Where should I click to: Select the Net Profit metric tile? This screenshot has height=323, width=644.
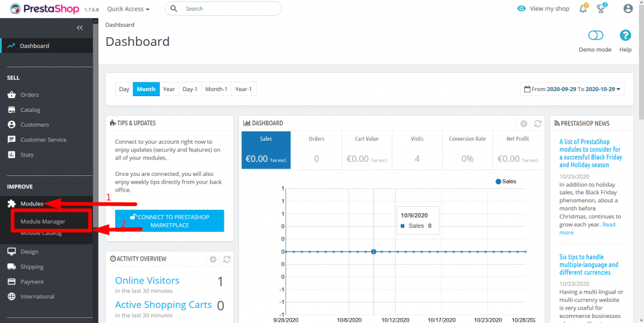[x=518, y=151]
